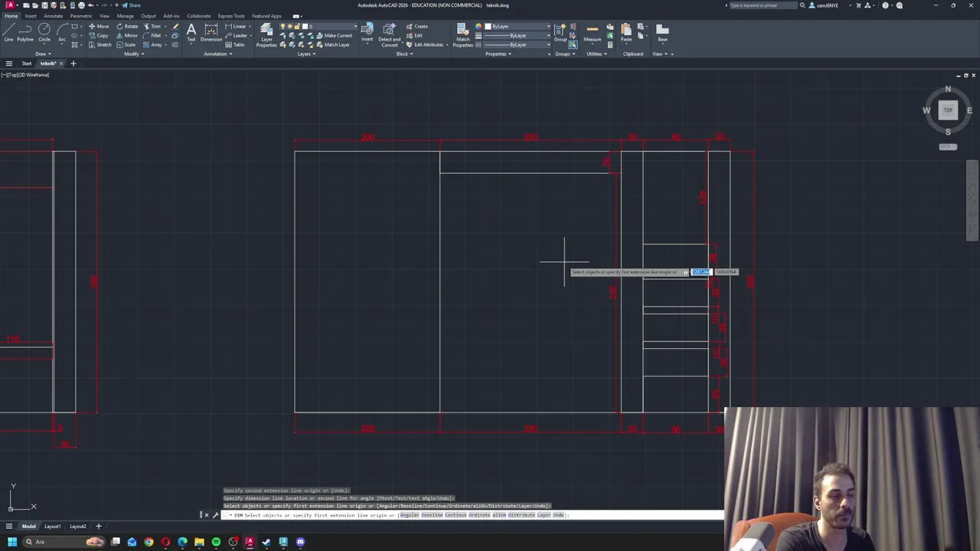This screenshot has width=980, height=551.
Task: Insert a Table from the Annotation panel
Action: (x=234, y=44)
